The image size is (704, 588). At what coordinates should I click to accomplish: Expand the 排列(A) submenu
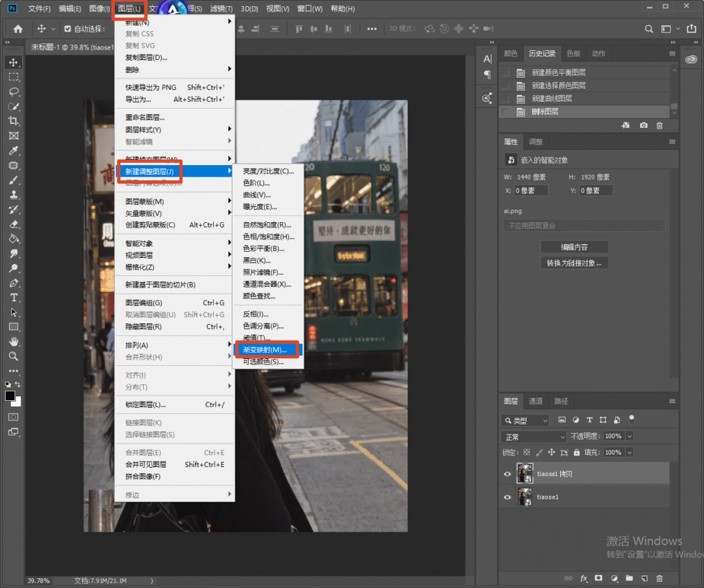[x=174, y=345]
